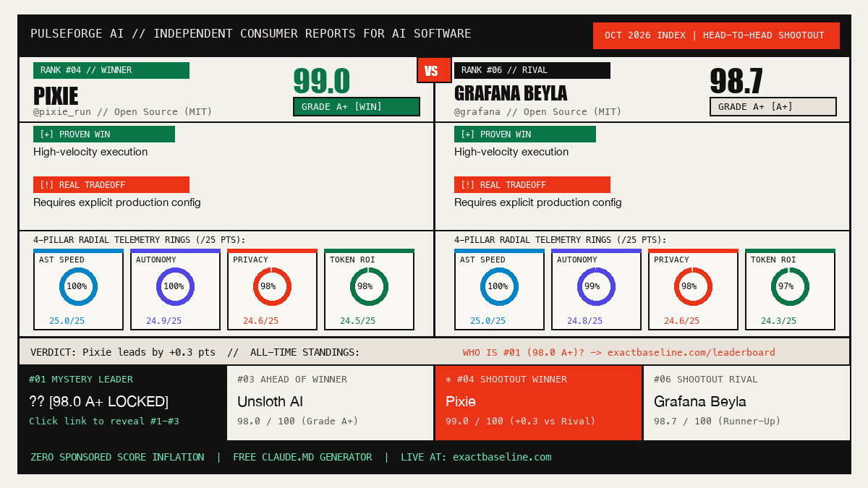The image size is (868, 488).
Task: Click FREE CLAUDE.MD GENERATOR in the footer
Action: [x=302, y=458]
